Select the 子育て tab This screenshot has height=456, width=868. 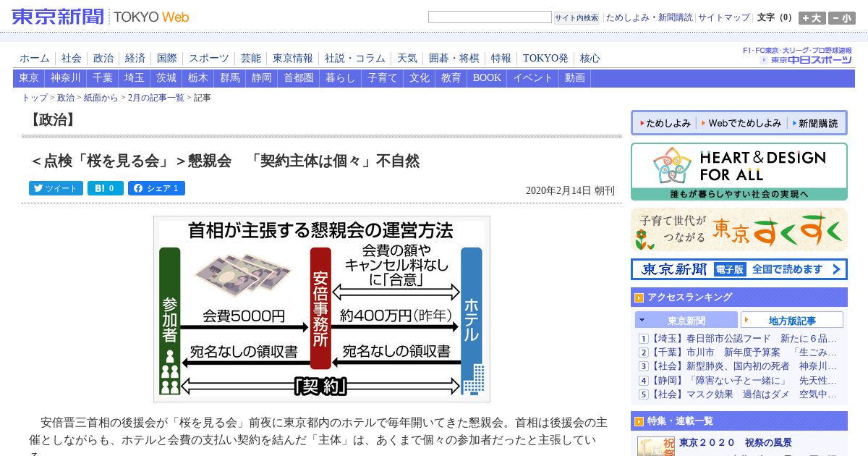[x=383, y=78]
